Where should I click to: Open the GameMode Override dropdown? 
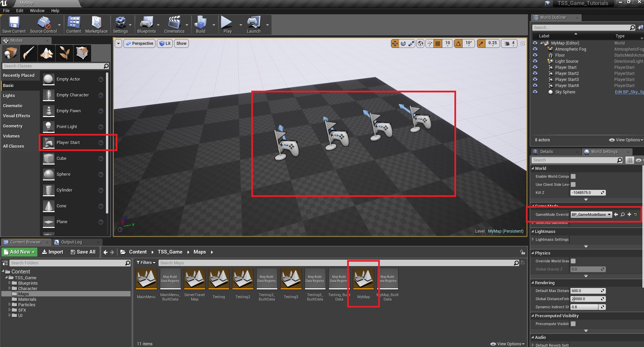pyautogui.click(x=591, y=214)
